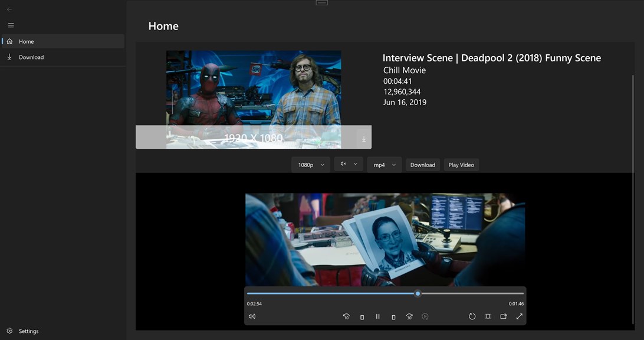This screenshot has width=644, height=340.
Task: Click the view count '12,960,344'
Action: 402,91
